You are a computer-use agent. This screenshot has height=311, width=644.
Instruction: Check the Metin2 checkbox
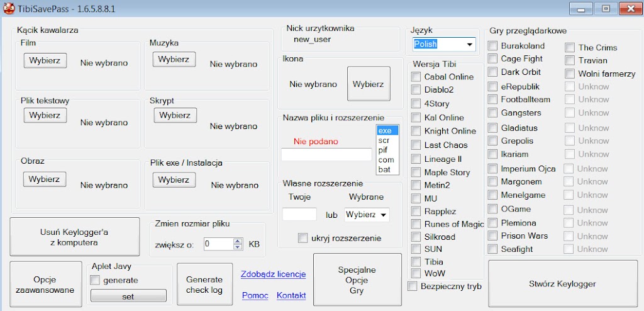point(416,185)
